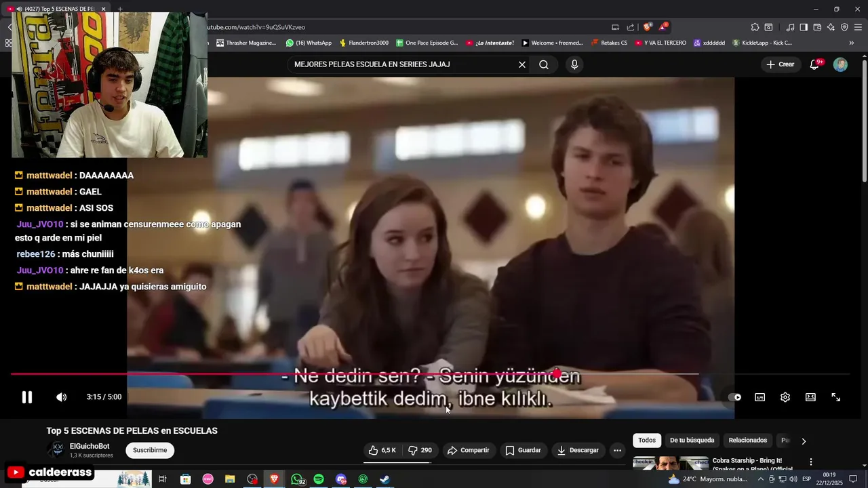Viewport: 868px width, 488px height.
Task: Save the video with Guardar button
Action: [523, 450]
